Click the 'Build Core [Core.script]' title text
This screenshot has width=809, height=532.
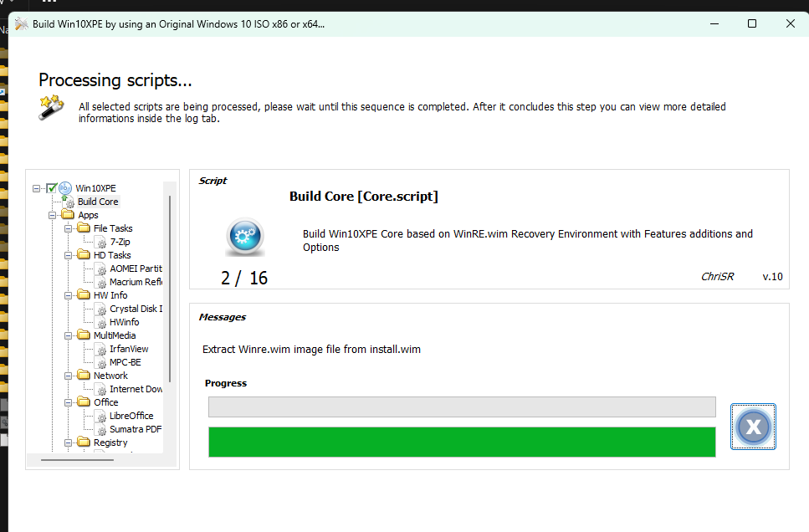point(364,197)
